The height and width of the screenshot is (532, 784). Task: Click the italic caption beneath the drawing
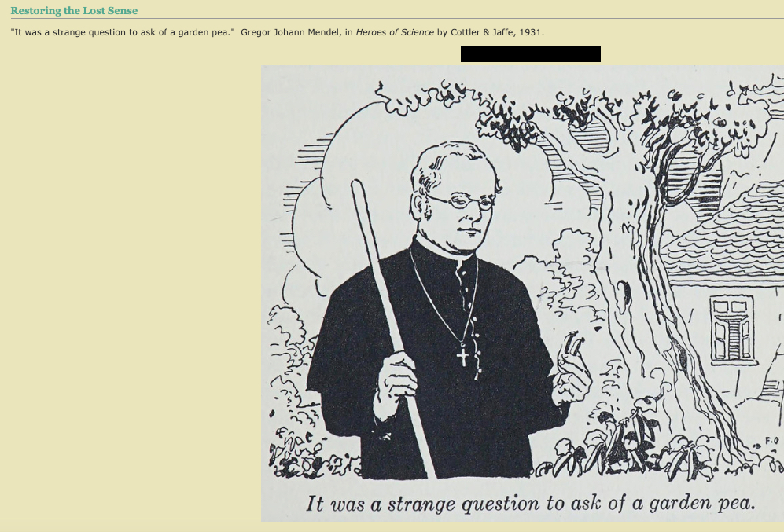click(530, 504)
